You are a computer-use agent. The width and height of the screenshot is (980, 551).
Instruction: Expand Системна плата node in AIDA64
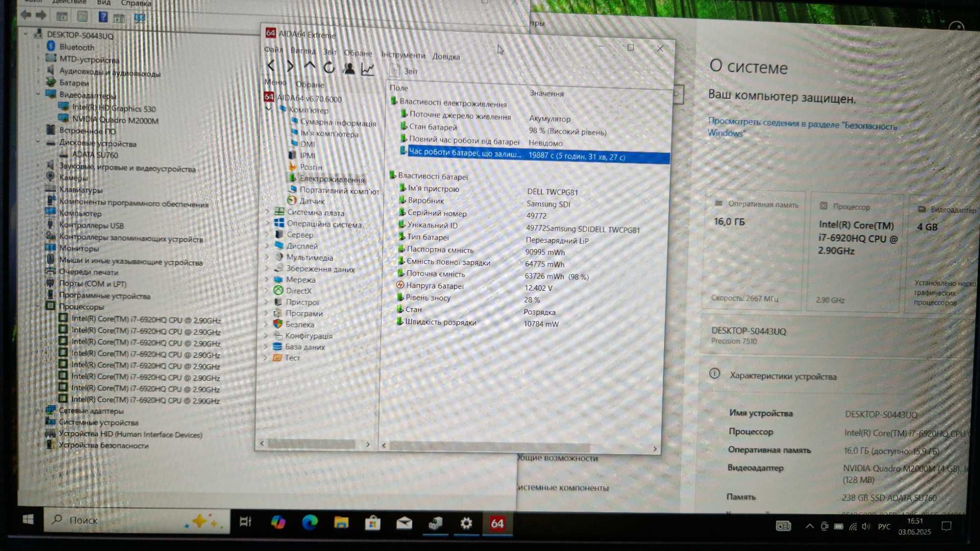[x=268, y=212]
